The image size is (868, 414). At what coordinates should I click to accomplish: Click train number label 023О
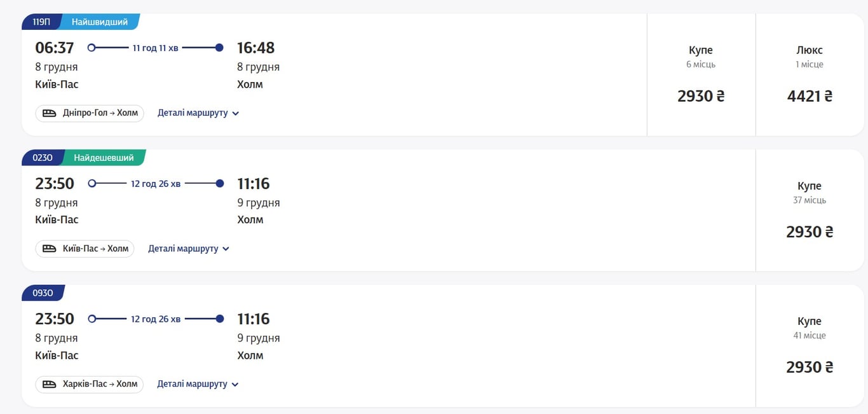[x=43, y=158]
